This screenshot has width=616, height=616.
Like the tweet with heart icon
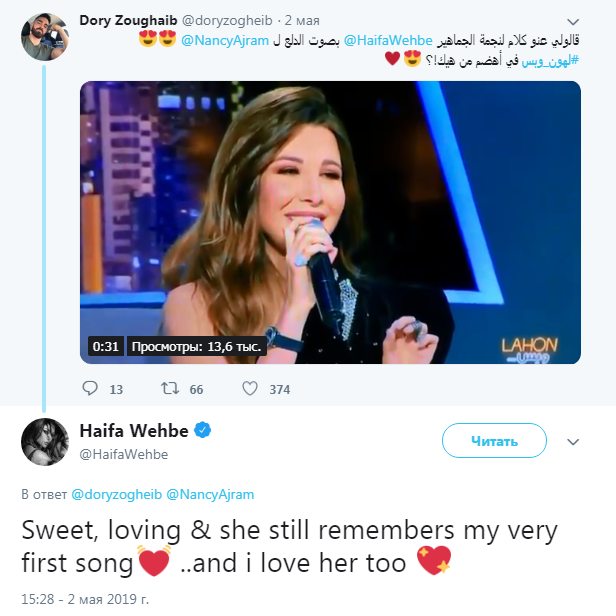pos(250,388)
